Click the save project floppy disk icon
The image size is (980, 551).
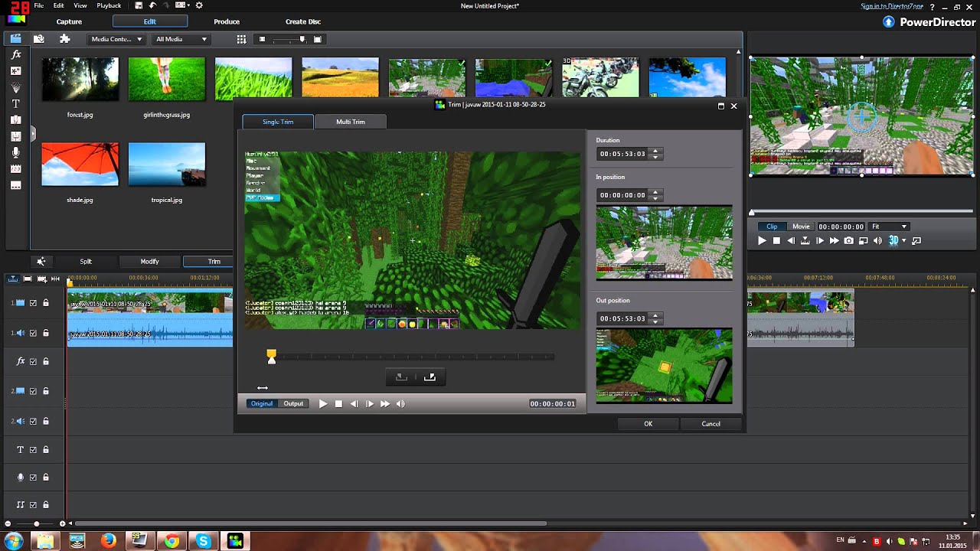[138, 5]
